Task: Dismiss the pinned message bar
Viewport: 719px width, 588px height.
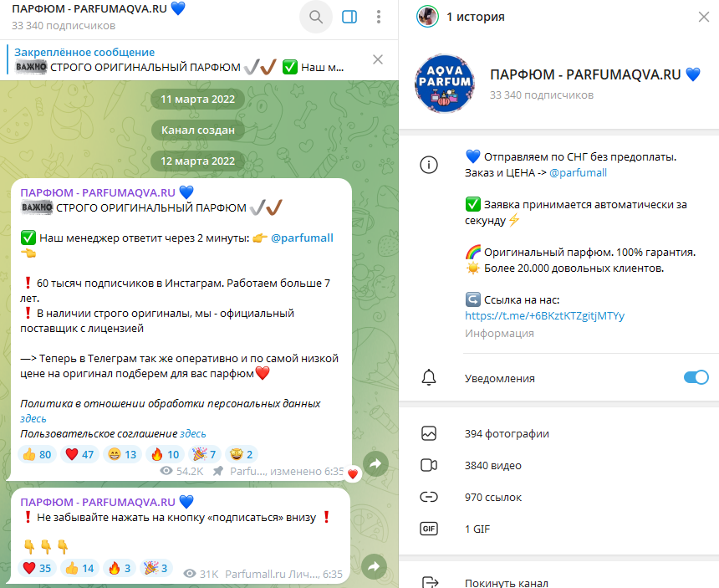Action: pyautogui.click(x=378, y=59)
